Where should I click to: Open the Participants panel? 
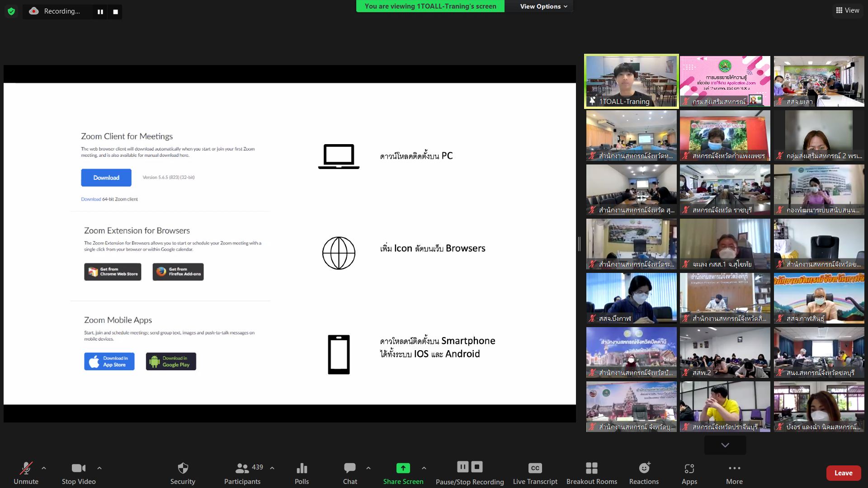tap(242, 473)
